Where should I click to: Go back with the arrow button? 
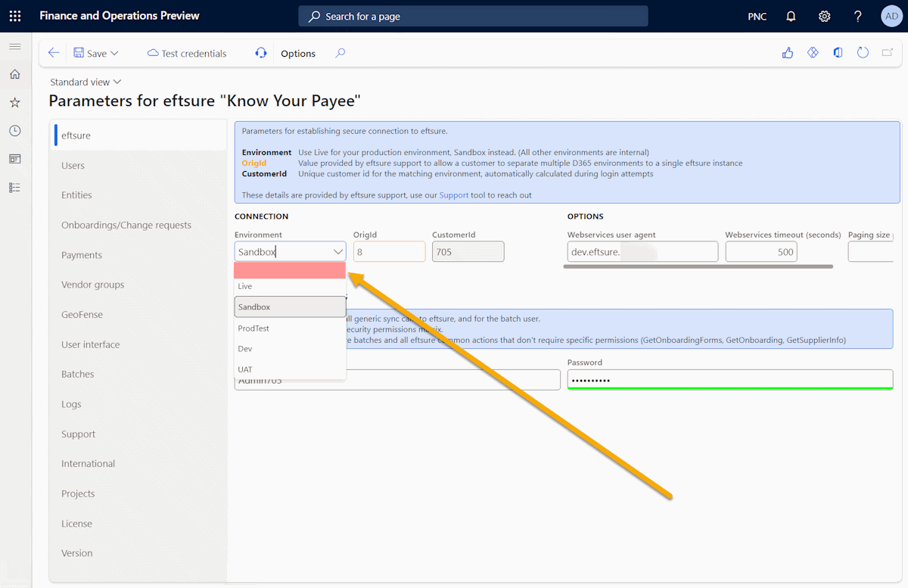tap(53, 53)
